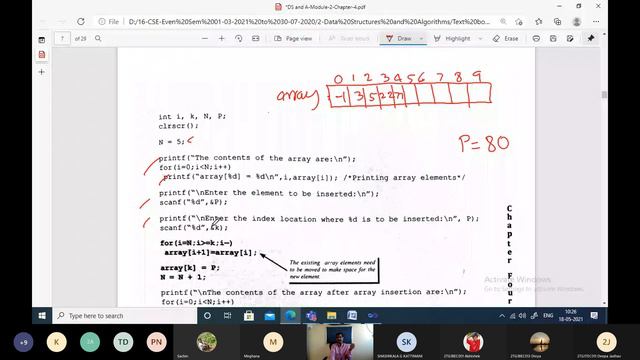Switch the ENG input language indicator
The image size is (640, 360).
click(548, 316)
